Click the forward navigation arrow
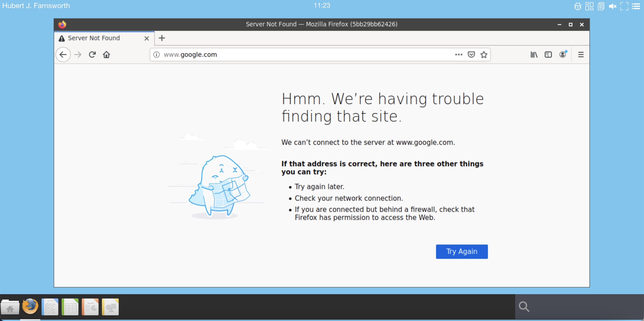The height and width of the screenshot is (321, 644). 78,55
